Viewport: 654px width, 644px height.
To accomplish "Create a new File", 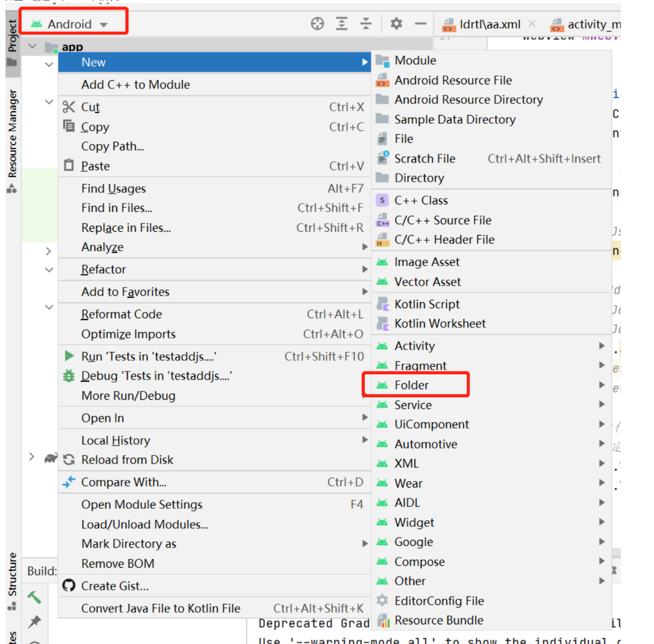I will [492, 139].
